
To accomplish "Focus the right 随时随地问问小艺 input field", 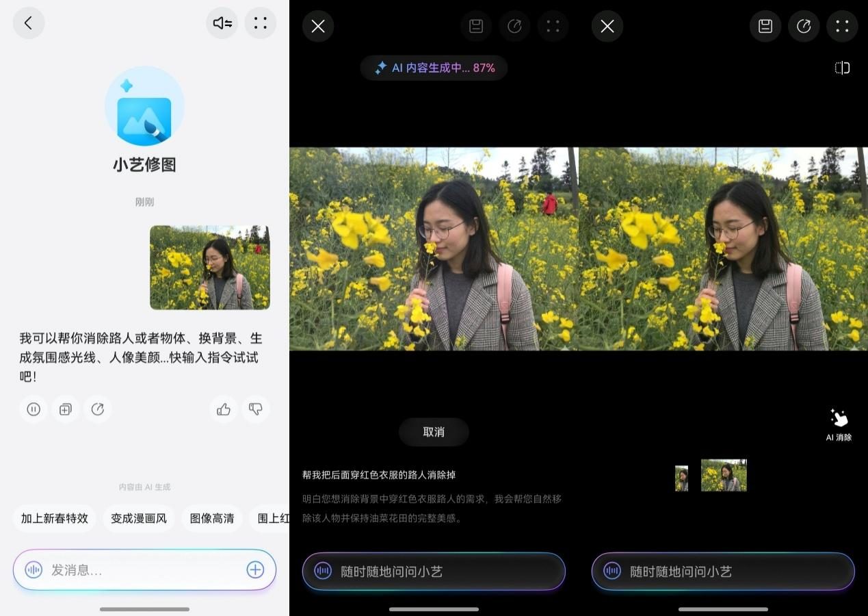I will (723, 571).
